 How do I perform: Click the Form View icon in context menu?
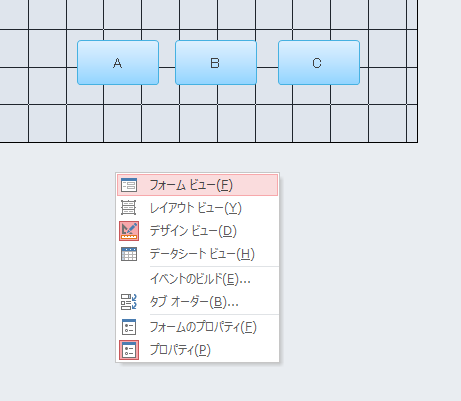tap(129, 185)
